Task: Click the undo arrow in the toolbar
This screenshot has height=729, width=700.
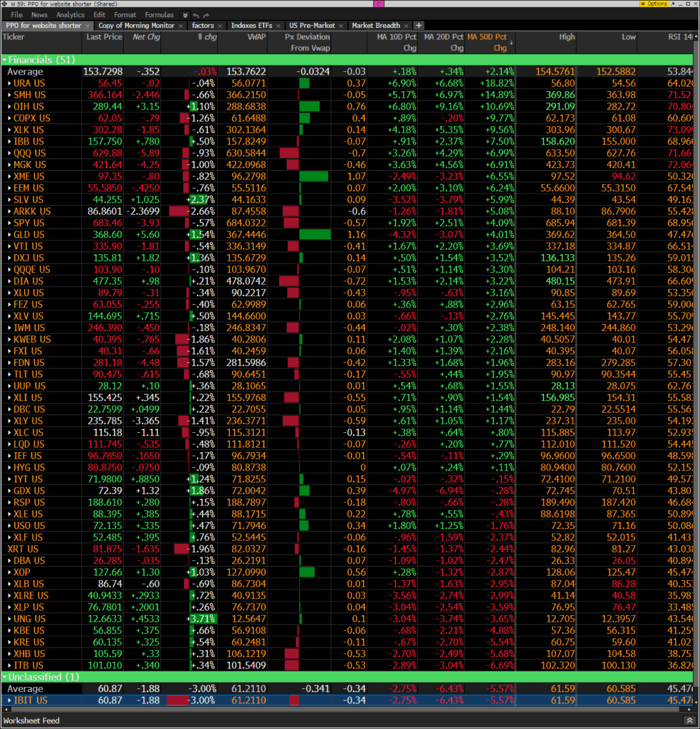Action: click(197, 15)
